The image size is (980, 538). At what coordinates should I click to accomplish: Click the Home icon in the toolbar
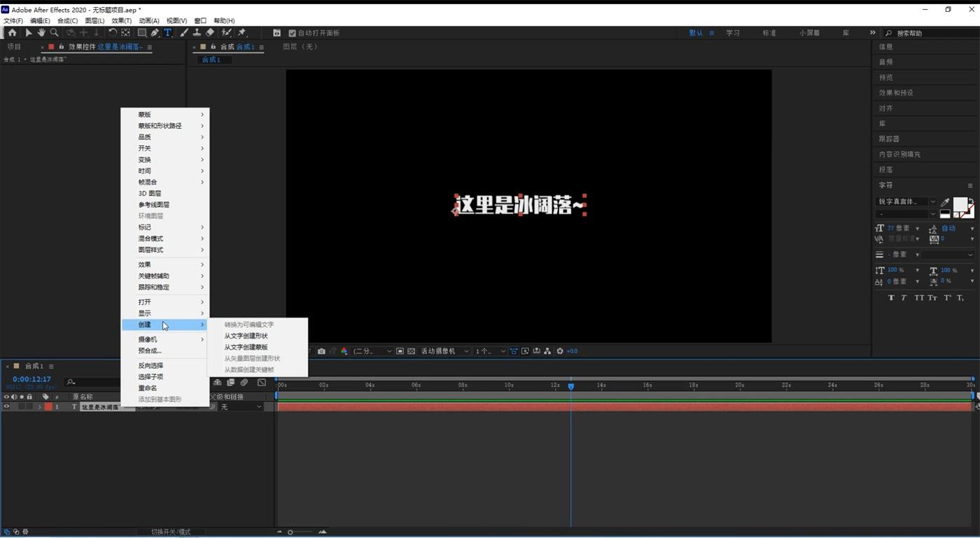[x=11, y=33]
